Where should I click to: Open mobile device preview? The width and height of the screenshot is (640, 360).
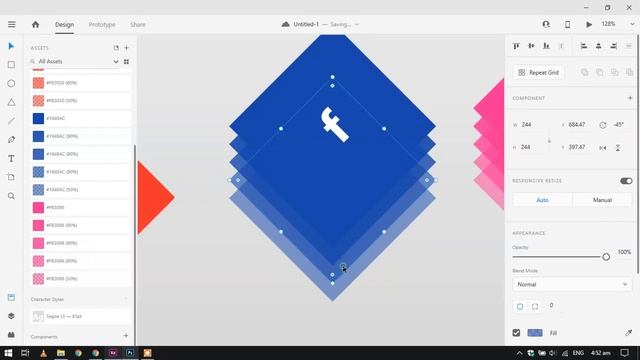[x=567, y=24]
